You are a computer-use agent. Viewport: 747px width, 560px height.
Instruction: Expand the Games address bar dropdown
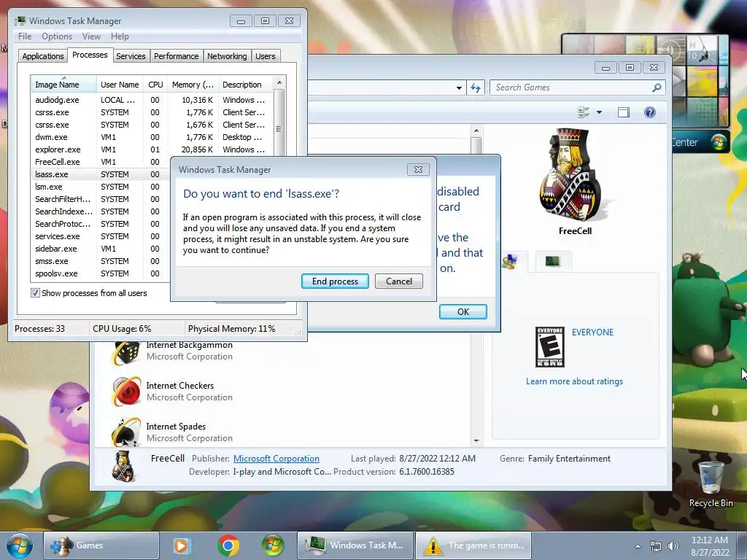459,88
